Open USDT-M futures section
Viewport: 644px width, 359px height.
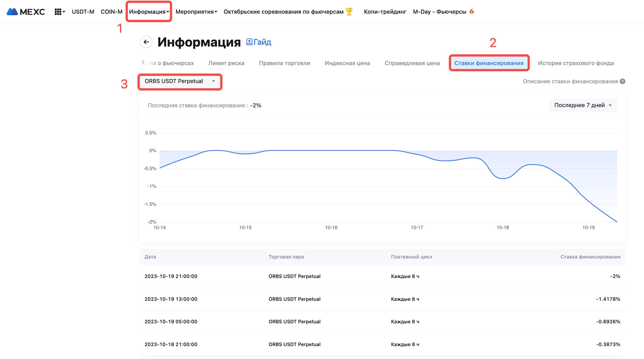tap(83, 12)
